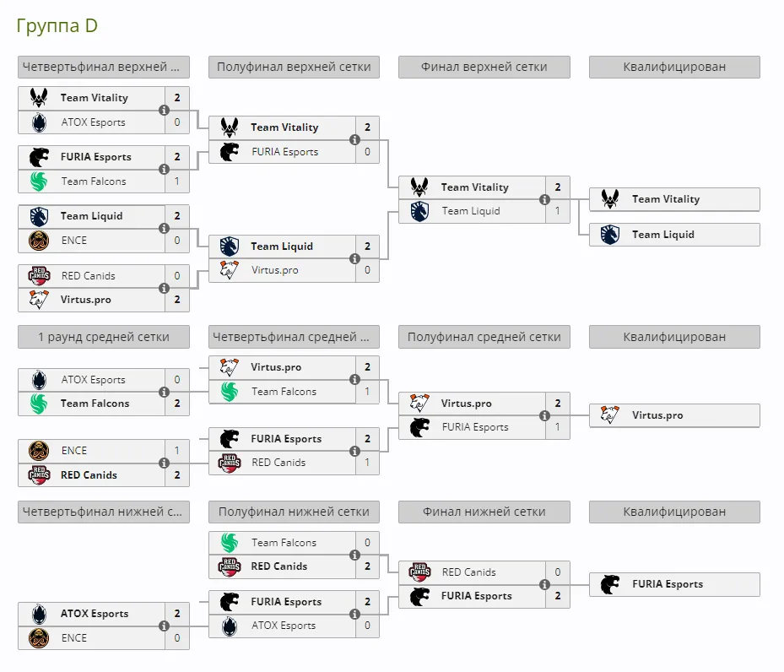
Task: Select '1 раунд средней сетки' column header
Action: click(104, 337)
